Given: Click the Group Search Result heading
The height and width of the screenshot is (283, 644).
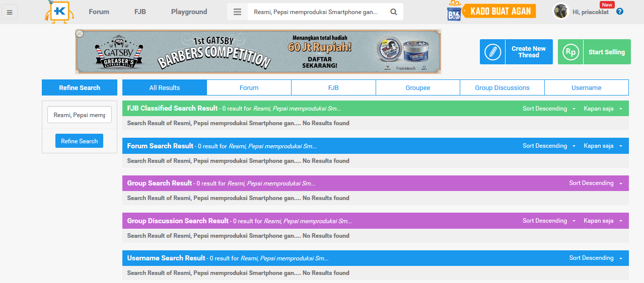Looking at the screenshot, I should (160, 183).
